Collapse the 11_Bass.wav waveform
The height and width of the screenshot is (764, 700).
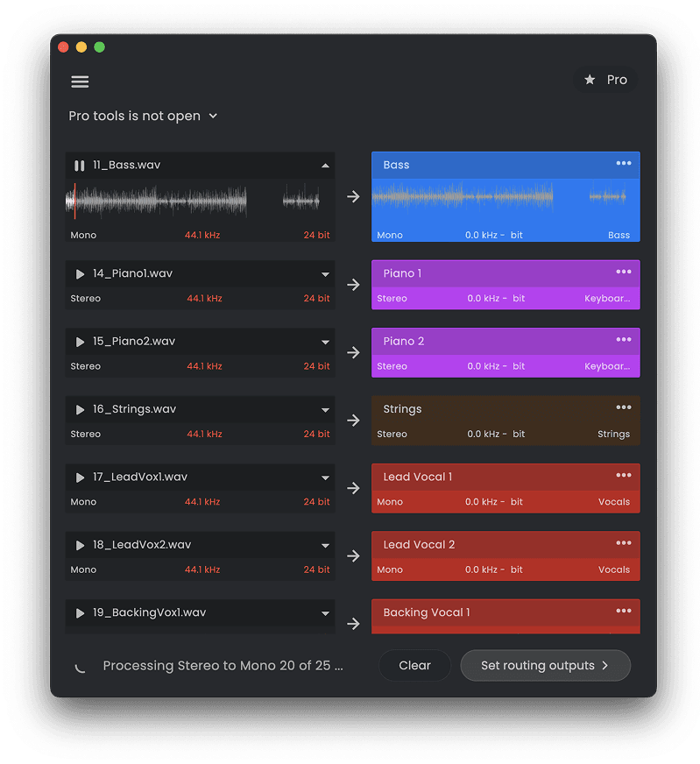point(325,166)
